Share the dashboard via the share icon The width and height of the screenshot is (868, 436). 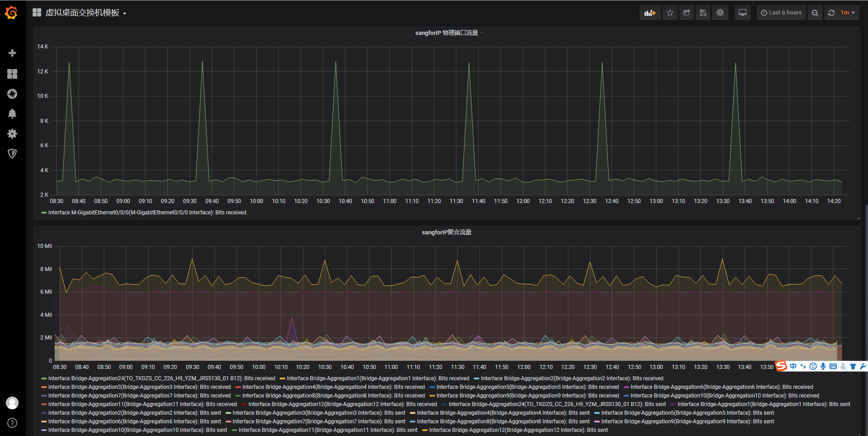click(x=686, y=13)
